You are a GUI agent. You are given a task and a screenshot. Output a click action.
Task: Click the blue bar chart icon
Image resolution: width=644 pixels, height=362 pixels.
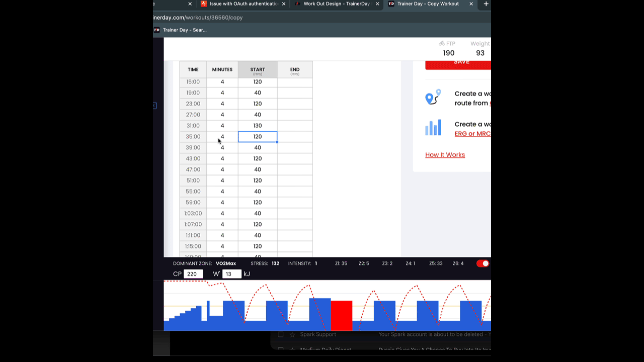coord(433,128)
